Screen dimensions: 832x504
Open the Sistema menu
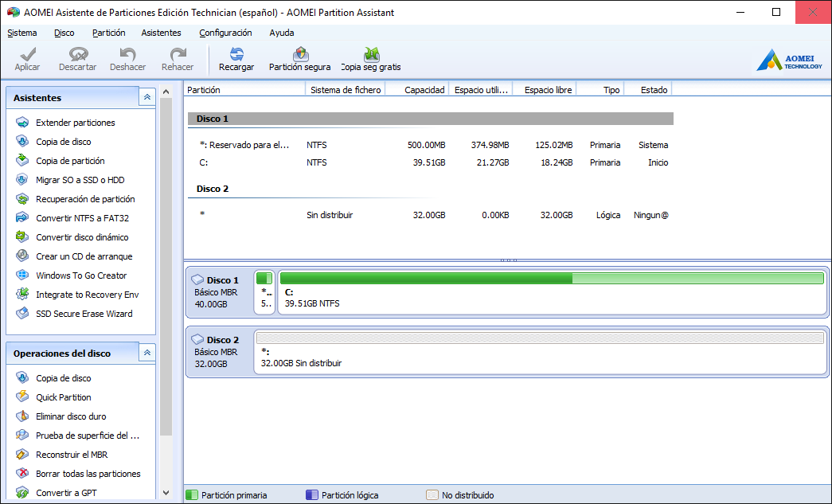[22, 33]
